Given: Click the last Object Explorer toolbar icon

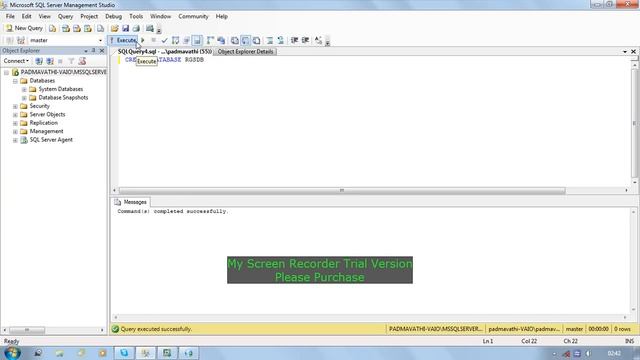Looking at the screenshot, I should point(82,61).
